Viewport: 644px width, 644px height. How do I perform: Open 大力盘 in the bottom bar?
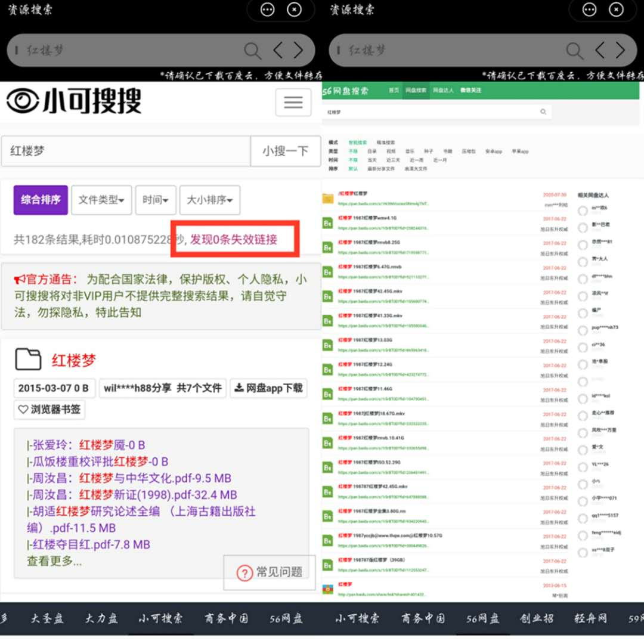[101, 618]
